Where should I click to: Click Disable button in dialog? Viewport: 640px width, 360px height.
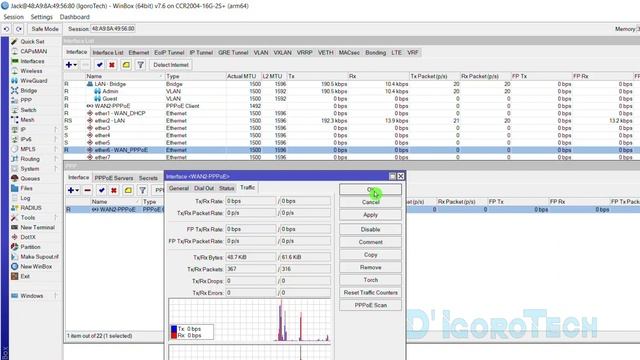(370, 229)
